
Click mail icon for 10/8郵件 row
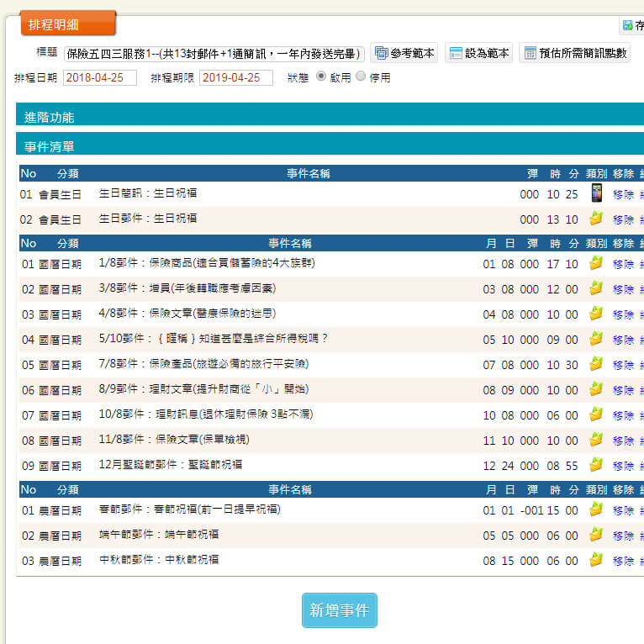click(x=596, y=414)
